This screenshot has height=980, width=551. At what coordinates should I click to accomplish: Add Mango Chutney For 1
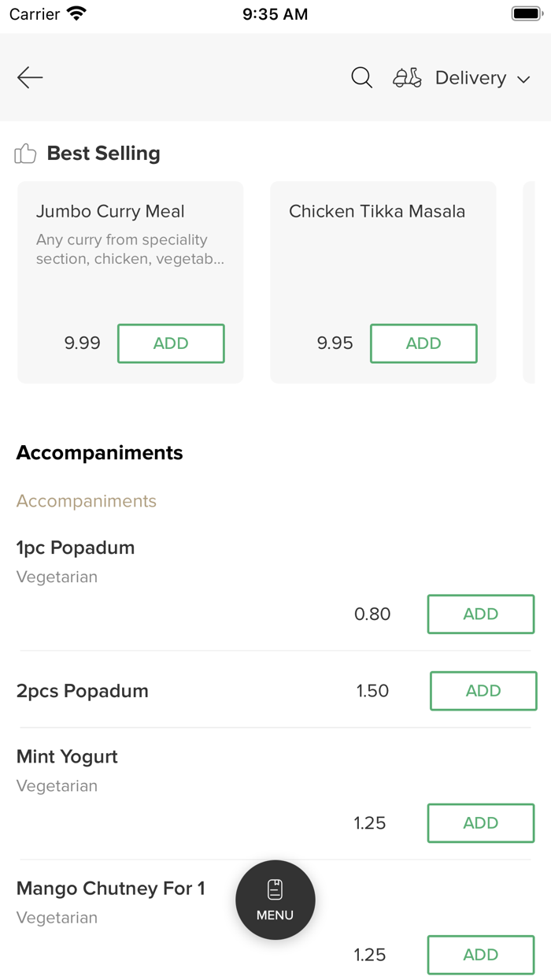[x=481, y=955]
